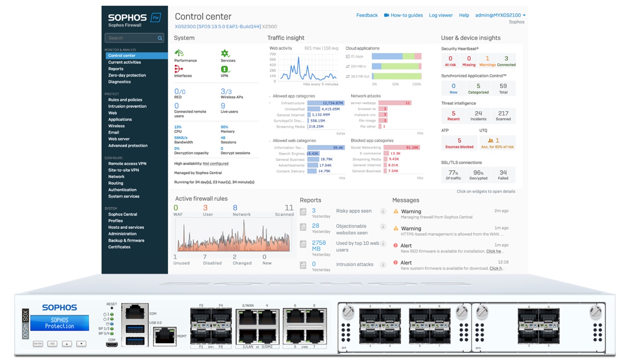The width and height of the screenshot is (628, 364).
Task: Click the search magnifier in the sidebar
Action: point(160,38)
